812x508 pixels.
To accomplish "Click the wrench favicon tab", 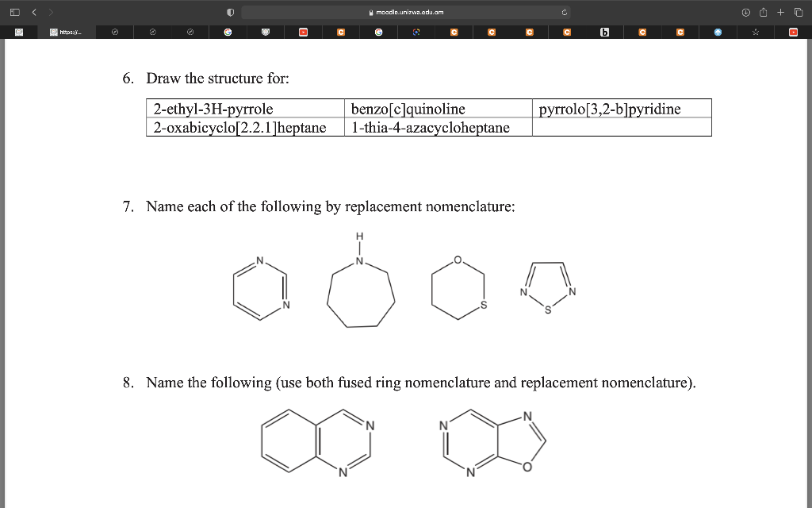I will pyautogui.click(x=755, y=33).
